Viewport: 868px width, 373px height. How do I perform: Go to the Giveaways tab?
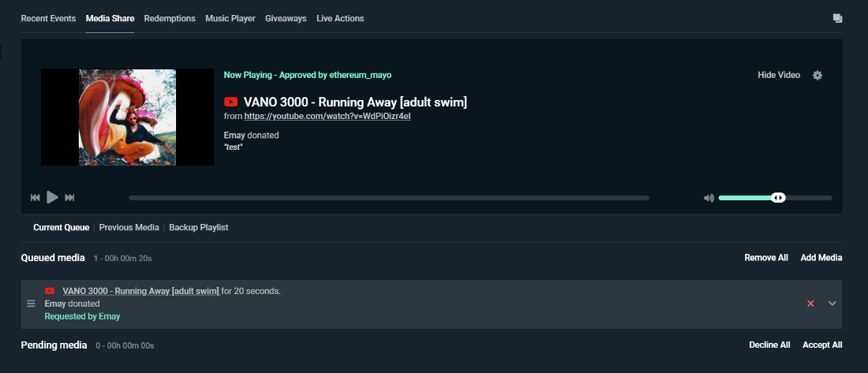pyautogui.click(x=286, y=18)
